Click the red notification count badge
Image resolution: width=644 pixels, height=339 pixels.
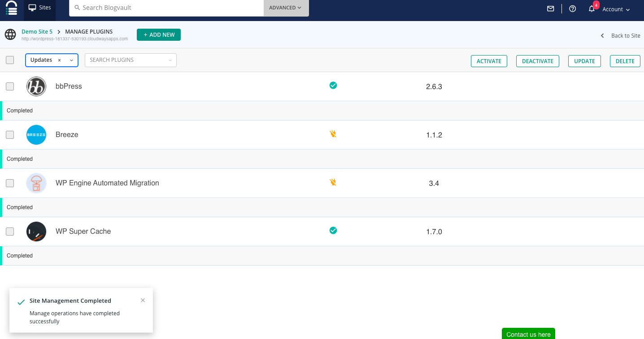(596, 5)
